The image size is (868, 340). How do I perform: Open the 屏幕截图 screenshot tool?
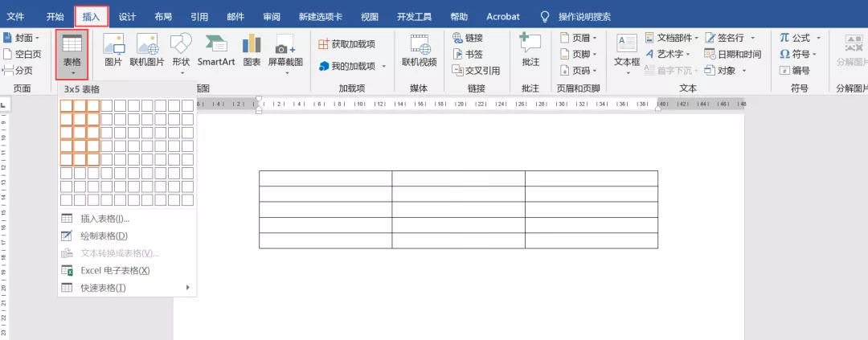pyautogui.click(x=285, y=54)
